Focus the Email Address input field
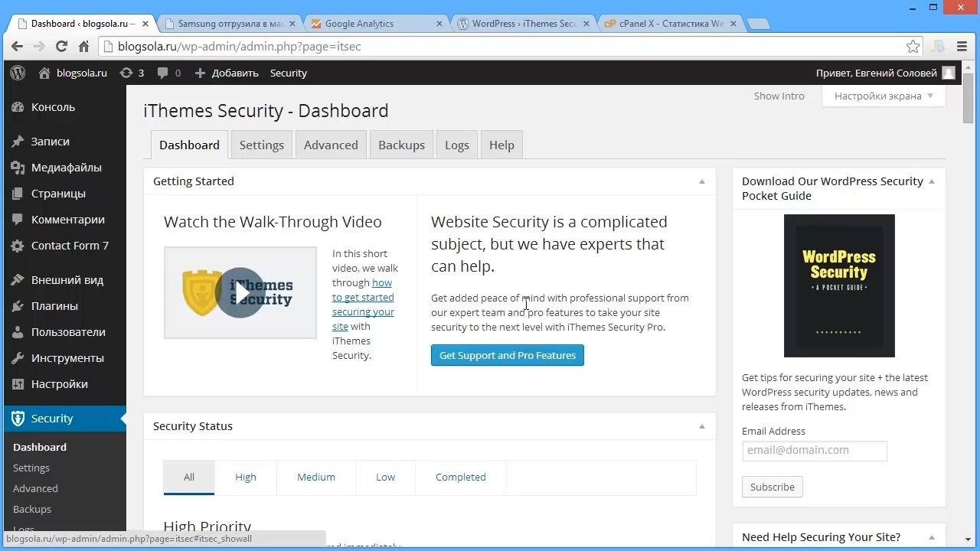Image resolution: width=980 pixels, height=551 pixels. [x=815, y=451]
